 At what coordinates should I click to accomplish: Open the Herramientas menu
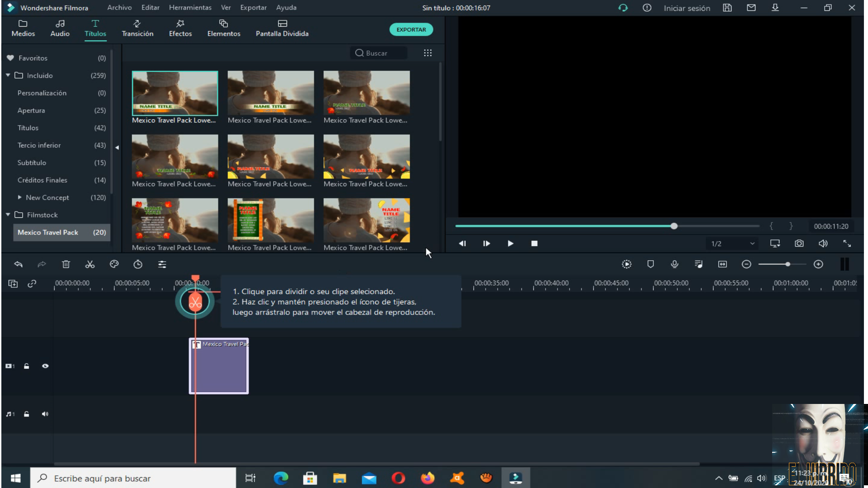coord(190,7)
